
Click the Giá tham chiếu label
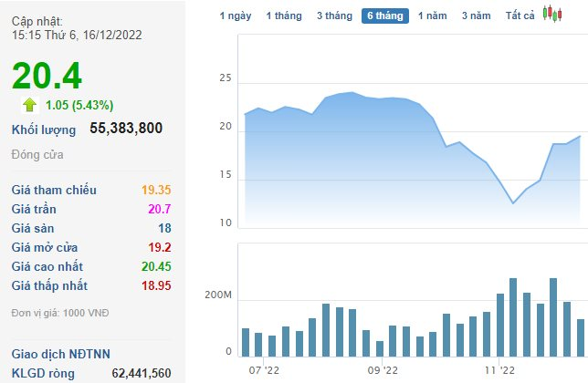(x=54, y=190)
